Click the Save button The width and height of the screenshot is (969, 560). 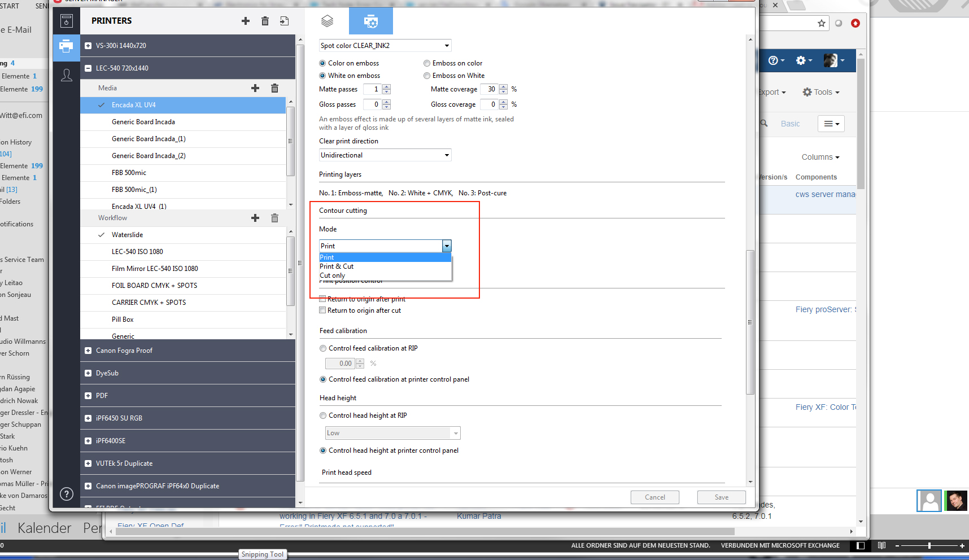[x=721, y=497]
